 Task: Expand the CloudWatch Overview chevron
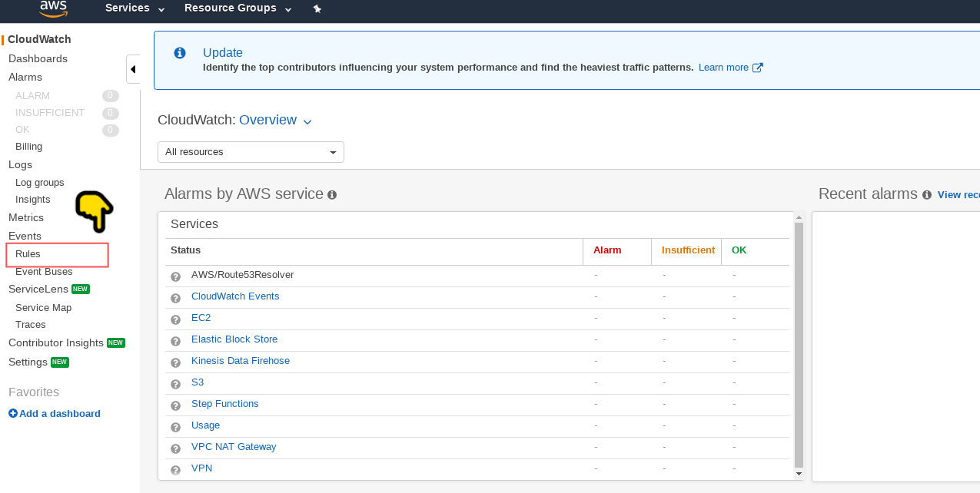pos(307,121)
